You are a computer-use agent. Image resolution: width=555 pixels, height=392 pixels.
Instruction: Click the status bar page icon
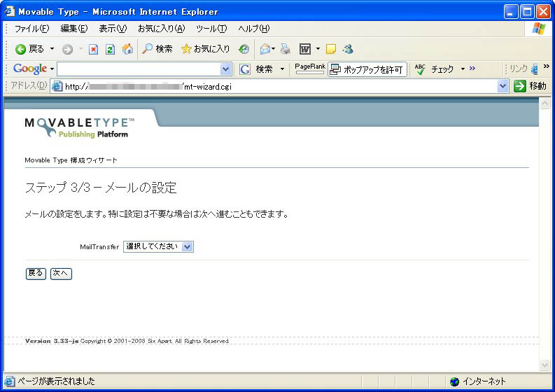point(10,381)
